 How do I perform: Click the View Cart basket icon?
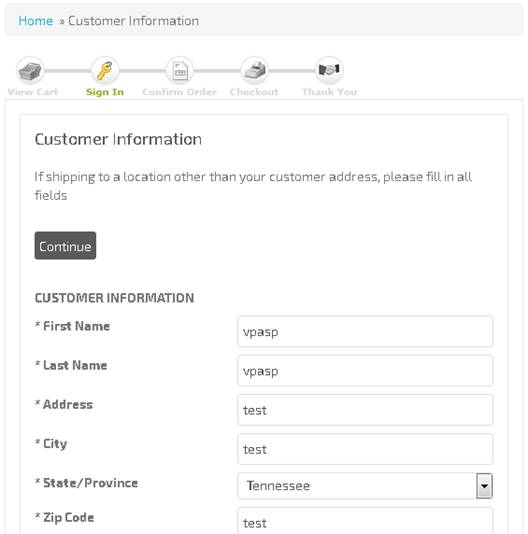coord(30,70)
